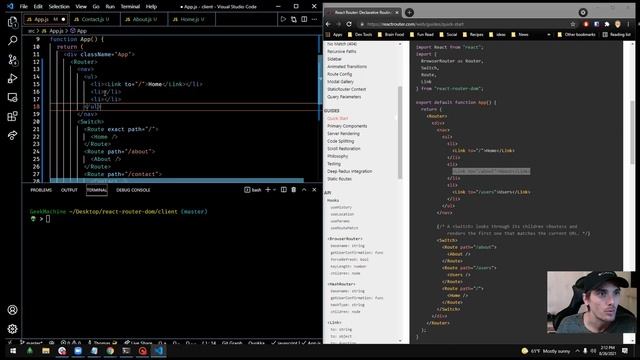Open the Quick Start guide link

click(338, 118)
